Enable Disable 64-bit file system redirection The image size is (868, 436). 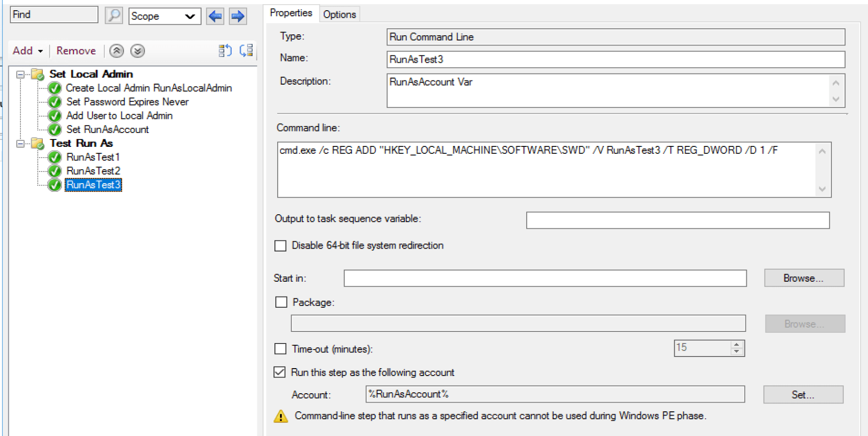point(281,246)
